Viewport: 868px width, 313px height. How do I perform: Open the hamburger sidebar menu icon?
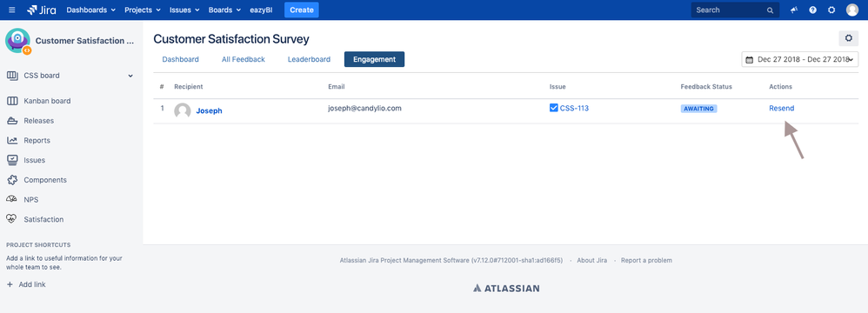click(x=12, y=10)
